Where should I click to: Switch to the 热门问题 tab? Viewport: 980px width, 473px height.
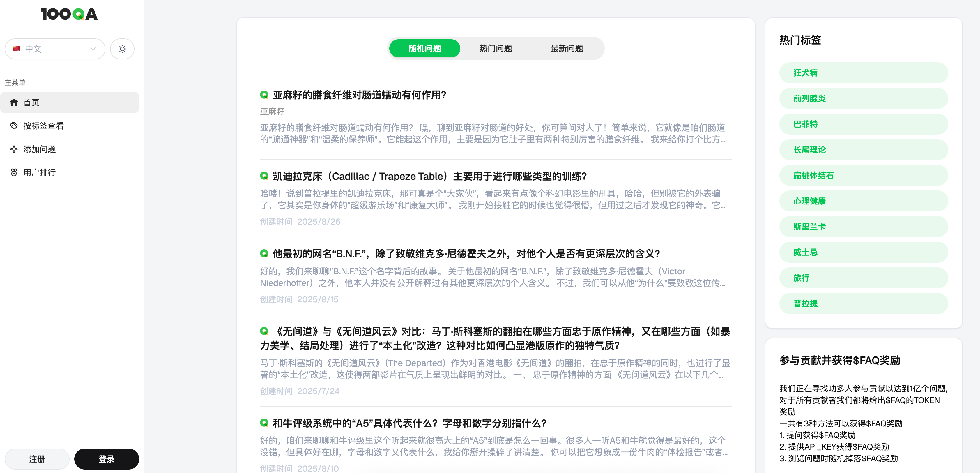tap(495, 48)
